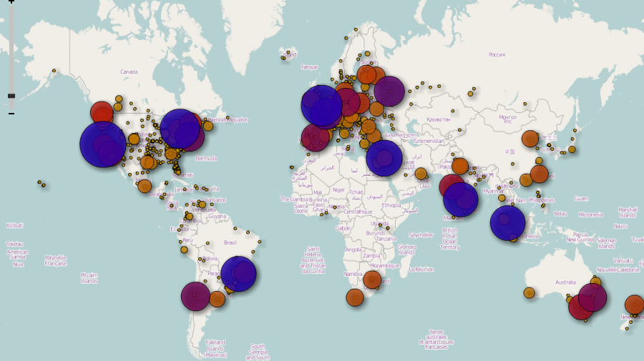
Task: Open the blue bubble over southern Brazil
Action: coord(238,274)
